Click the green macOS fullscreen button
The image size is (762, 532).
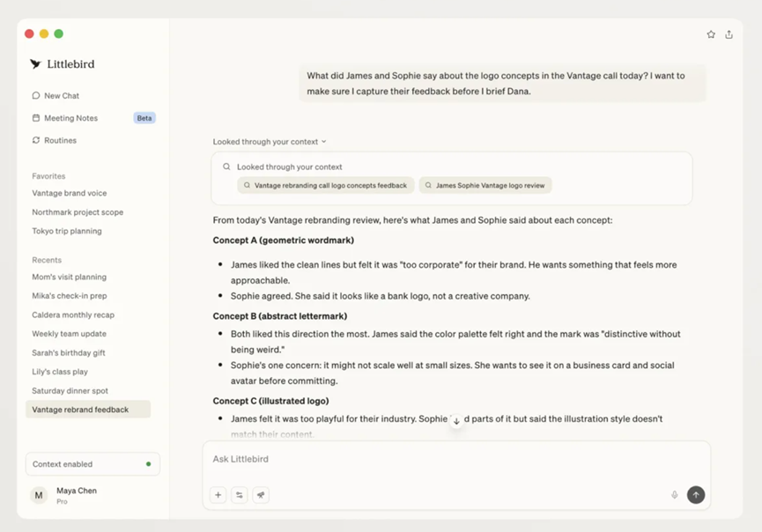tap(59, 33)
